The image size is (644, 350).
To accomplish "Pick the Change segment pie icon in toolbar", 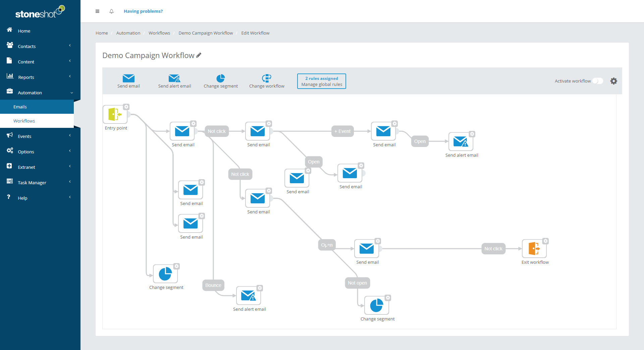I will pyautogui.click(x=220, y=79).
